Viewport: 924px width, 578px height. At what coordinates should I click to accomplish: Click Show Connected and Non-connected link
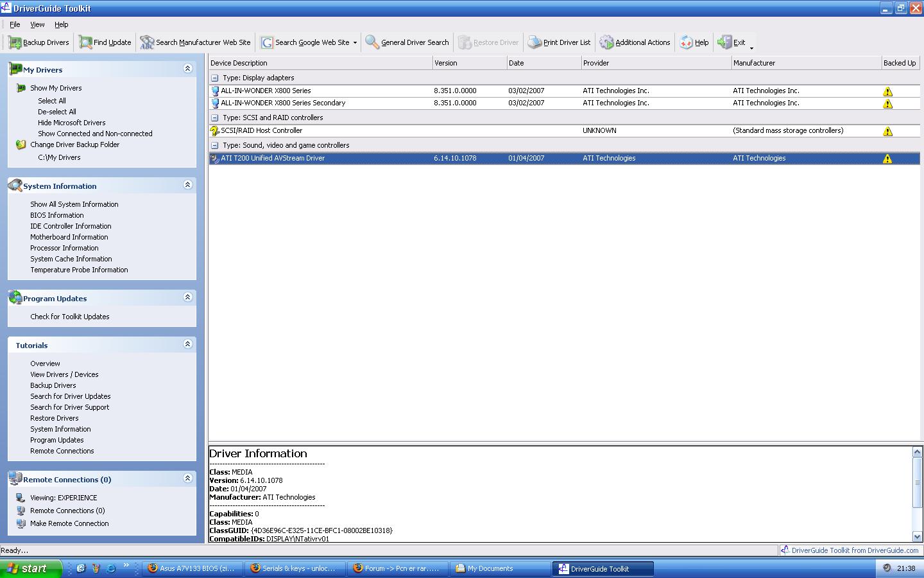tap(95, 134)
